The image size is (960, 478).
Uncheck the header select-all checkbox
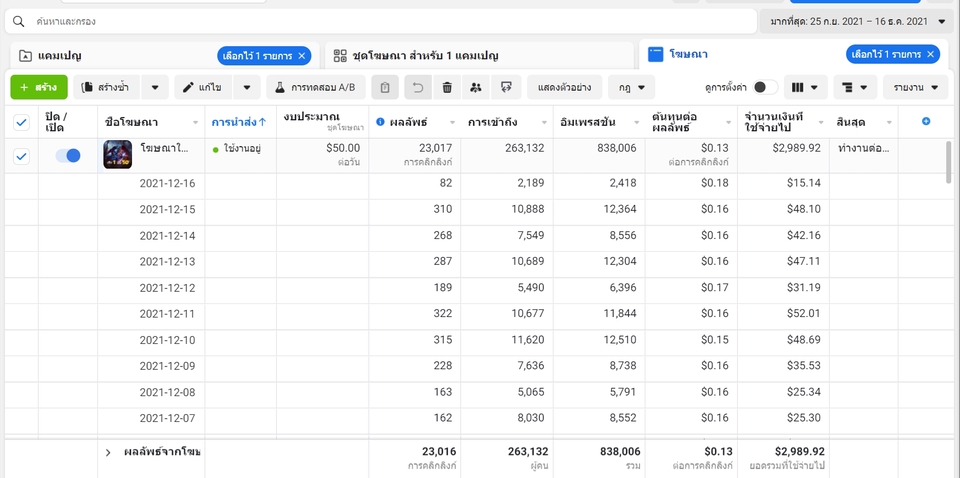[21, 122]
